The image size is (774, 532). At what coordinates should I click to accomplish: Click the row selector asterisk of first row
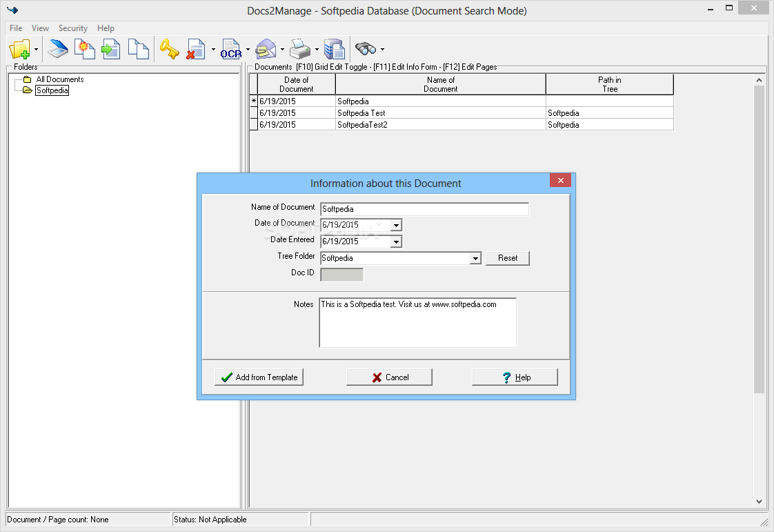pos(254,101)
